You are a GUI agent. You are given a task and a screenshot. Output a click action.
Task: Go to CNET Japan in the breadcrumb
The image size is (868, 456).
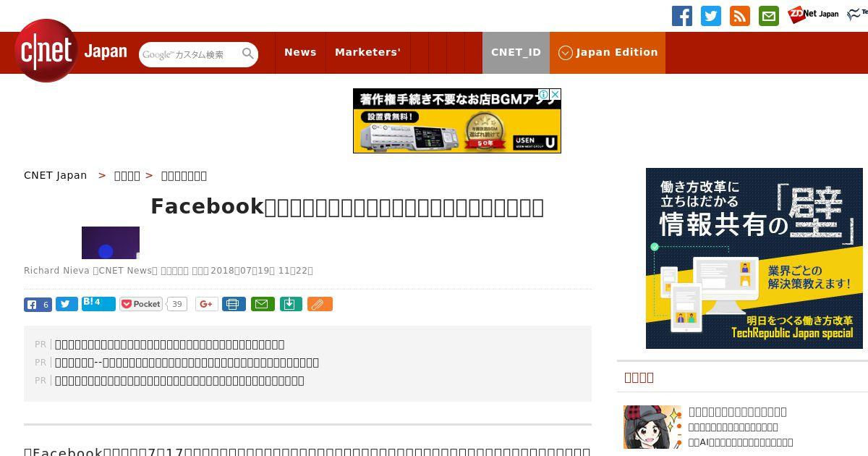pyautogui.click(x=55, y=175)
